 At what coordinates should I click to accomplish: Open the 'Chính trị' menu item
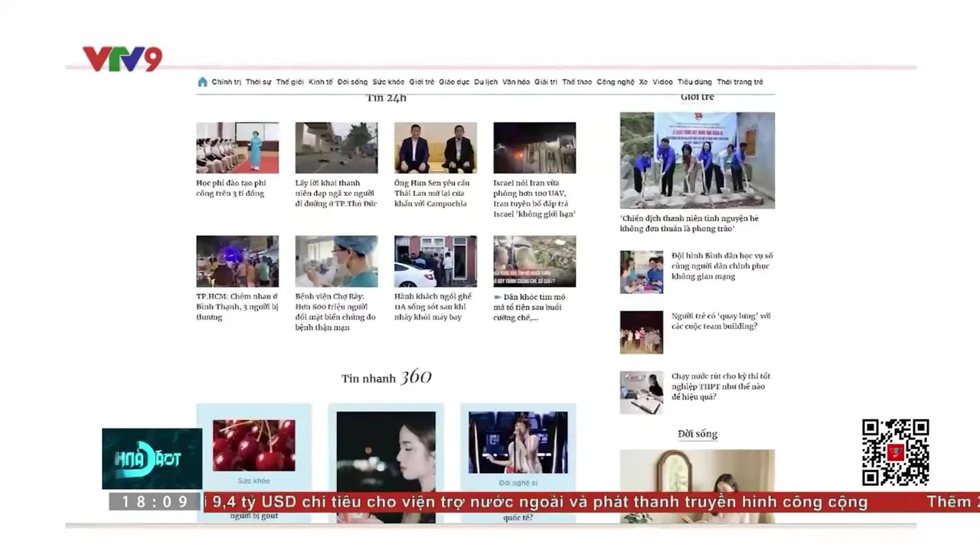coord(227,82)
